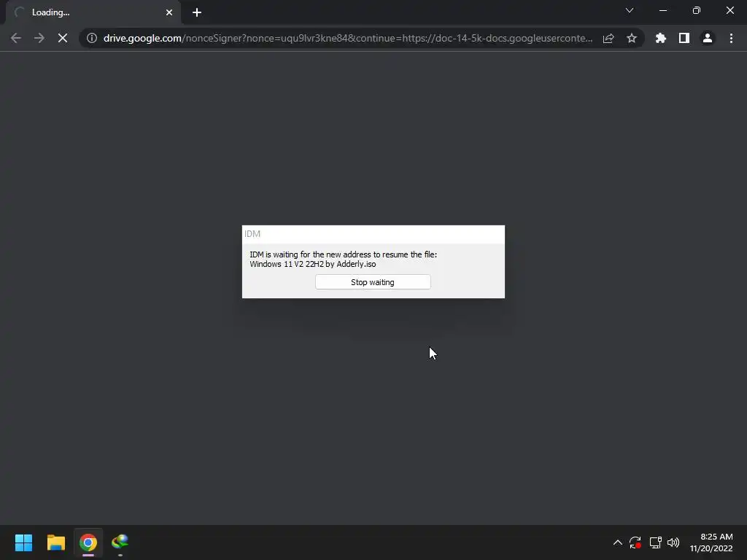Click the sync update tray icon
Viewport: 747px width, 560px height.
pos(635,542)
